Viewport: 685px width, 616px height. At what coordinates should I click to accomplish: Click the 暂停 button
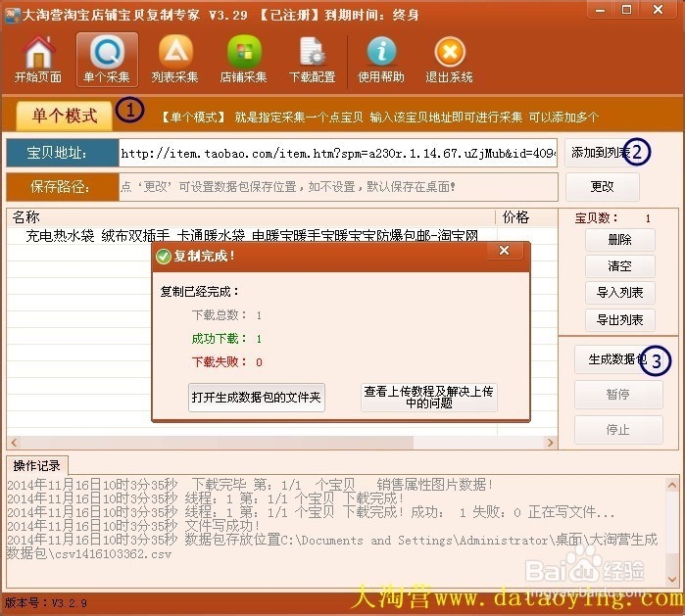(x=617, y=395)
